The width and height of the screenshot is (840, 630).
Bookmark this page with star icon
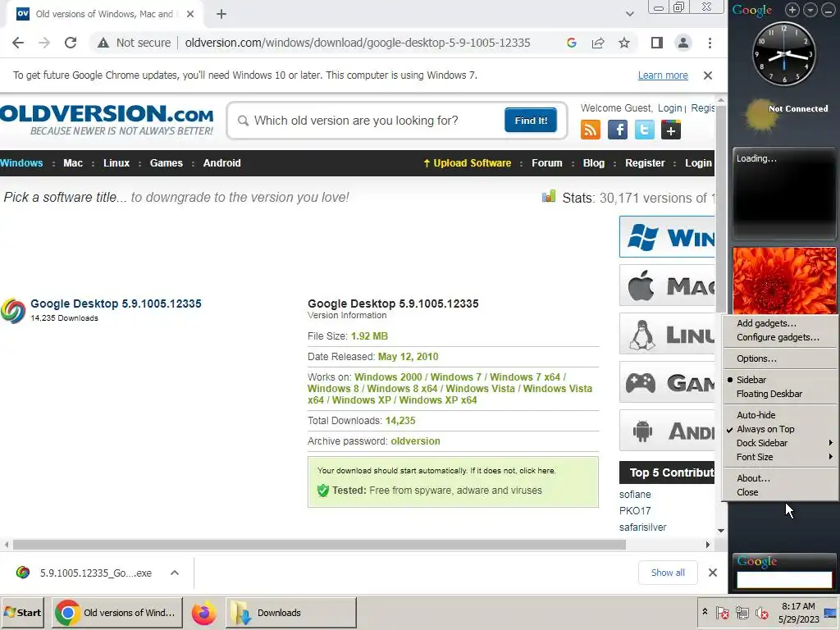tap(624, 43)
